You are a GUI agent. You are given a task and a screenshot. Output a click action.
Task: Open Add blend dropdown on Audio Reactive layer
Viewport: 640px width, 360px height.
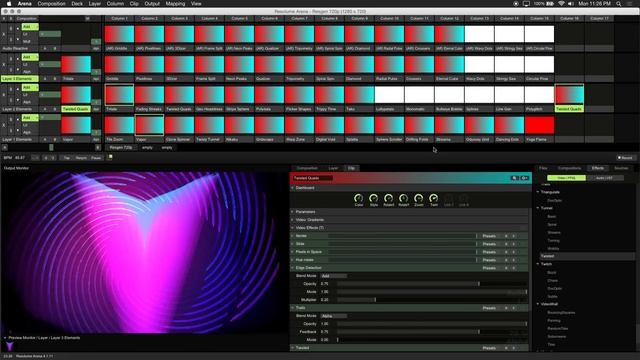pyautogui.click(x=30, y=27)
